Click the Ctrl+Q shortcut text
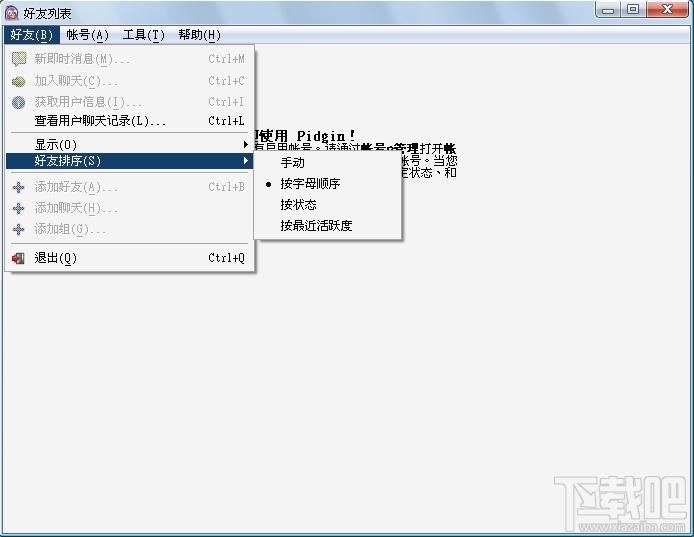The height and width of the screenshot is (537, 694). click(x=226, y=258)
